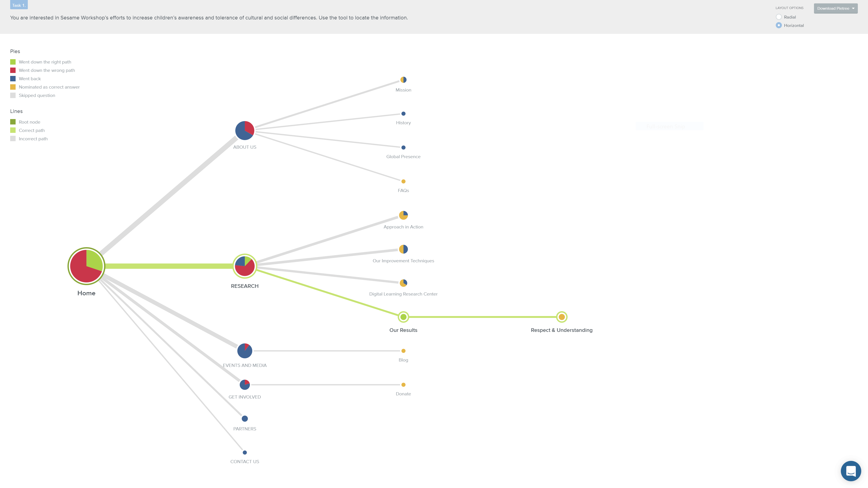
Task: Click the Our Results green node
Action: click(x=403, y=317)
